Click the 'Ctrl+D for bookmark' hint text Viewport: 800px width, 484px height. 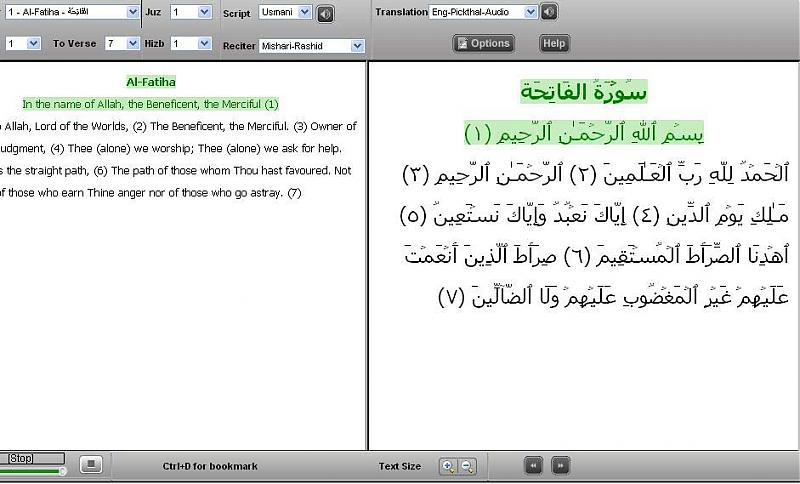(210, 466)
